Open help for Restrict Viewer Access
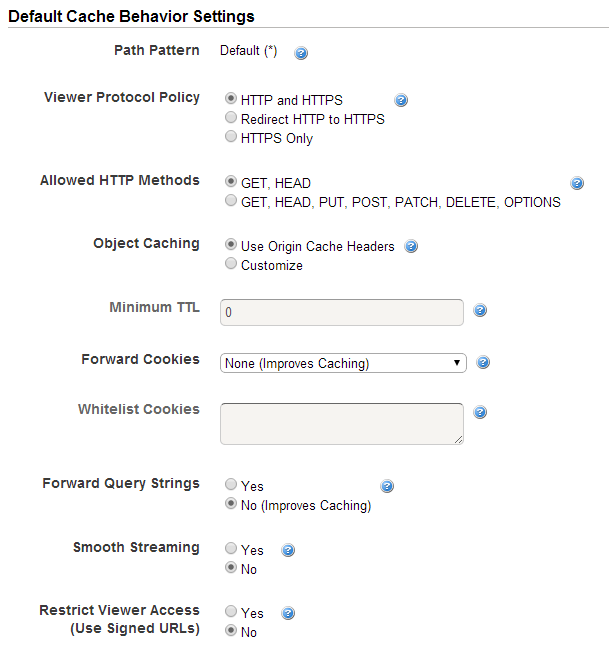Image resolution: width=609 pixels, height=651 pixels. [288, 613]
